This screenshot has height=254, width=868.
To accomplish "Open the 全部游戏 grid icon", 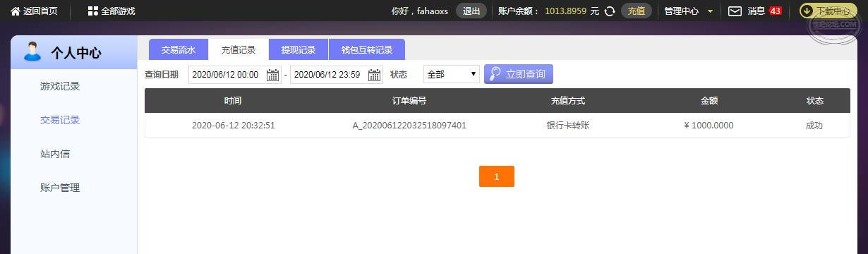I will 93,11.
